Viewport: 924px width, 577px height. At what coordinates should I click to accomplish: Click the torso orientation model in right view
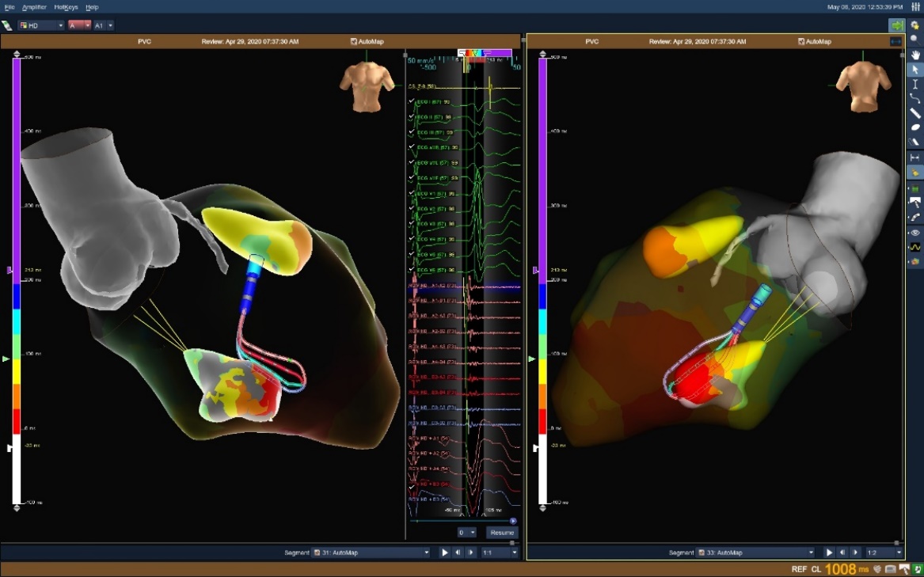863,85
